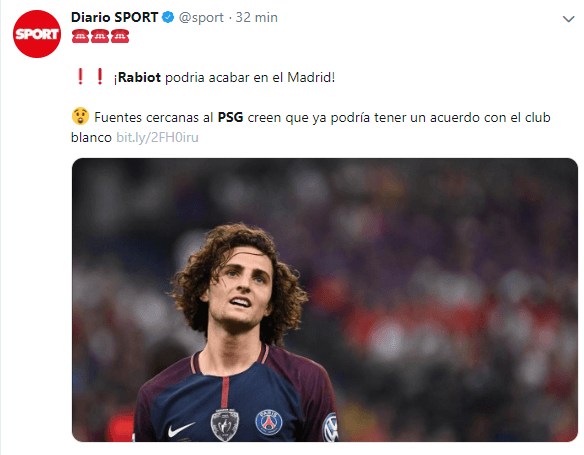Open the Rabiot photo in the tweet
The height and width of the screenshot is (455, 584).
[325, 300]
